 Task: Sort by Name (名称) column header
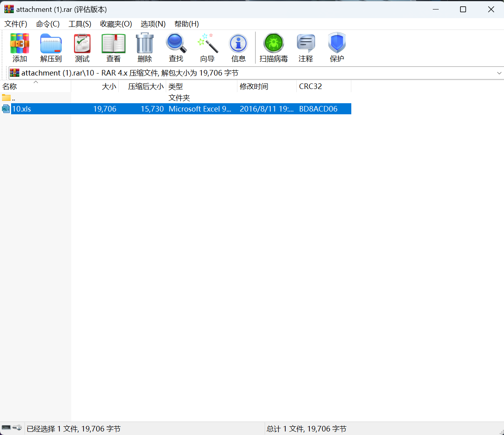[36, 86]
